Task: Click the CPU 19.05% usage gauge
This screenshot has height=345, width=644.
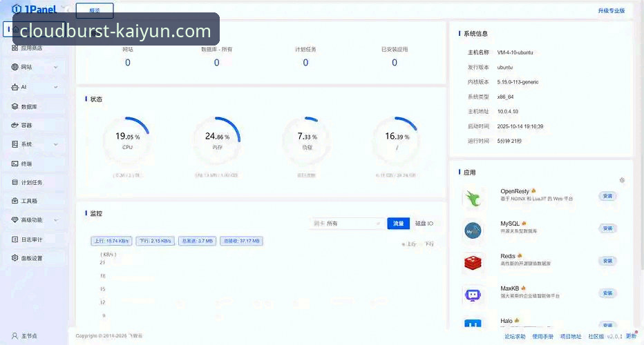Action: [x=127, y=141]
